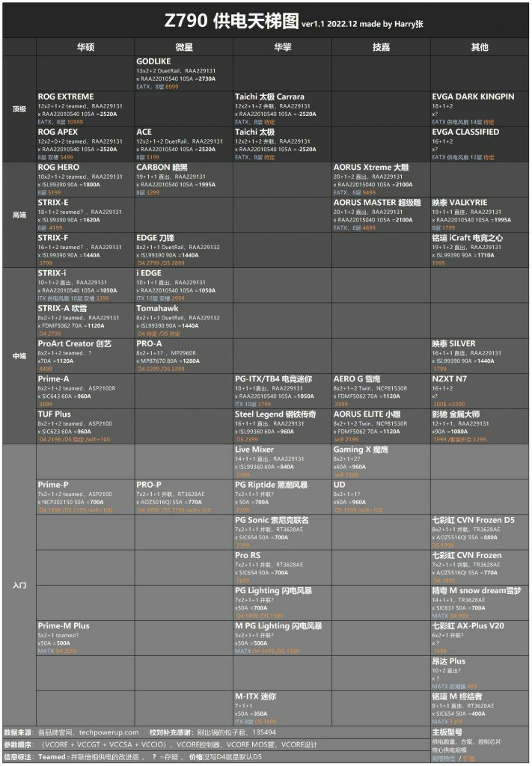Select the AORUS Xtreme 大雕 entry
This screenshot has height=766, width=532.
coord(371,168)
